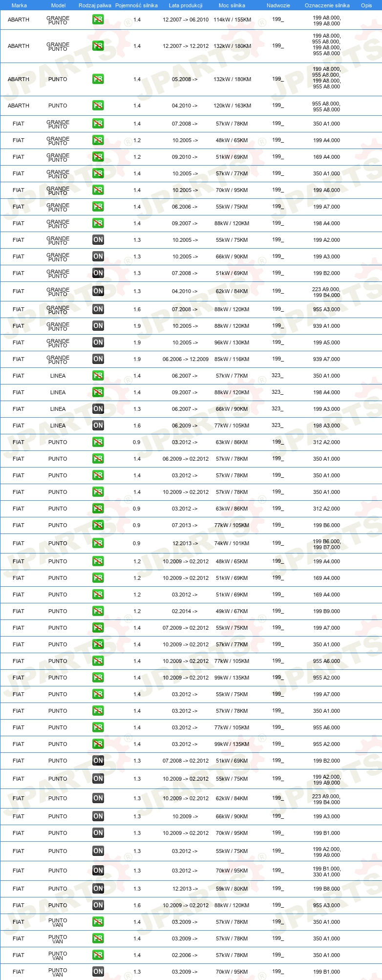Click petrol icon in Abarth Punto 05.2008 row
The height and width of the screenshot is (980, 382).
[x=98, y=79]
